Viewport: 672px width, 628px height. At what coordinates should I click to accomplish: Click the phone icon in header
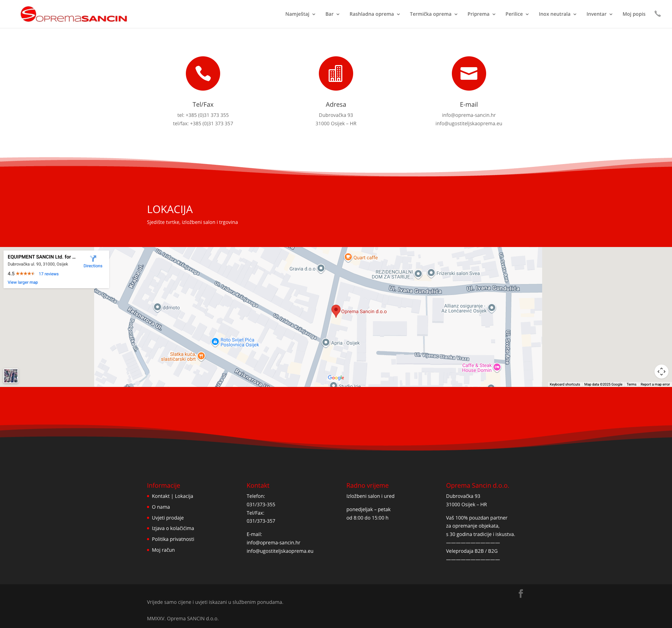658,14
